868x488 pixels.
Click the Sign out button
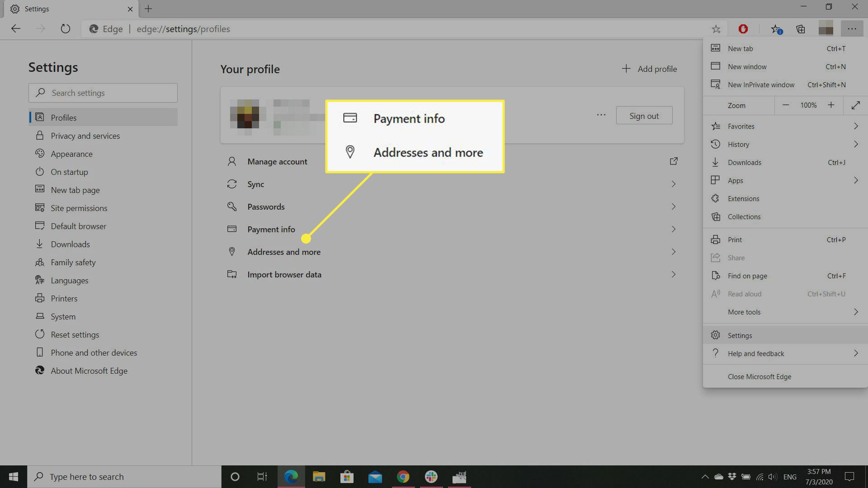tap(644, 116)
